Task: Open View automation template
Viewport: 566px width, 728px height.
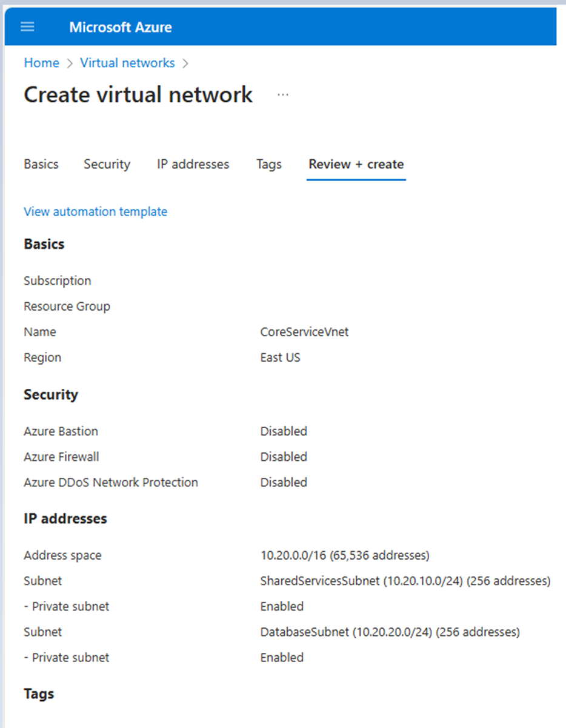Action: tap(95, 211)
